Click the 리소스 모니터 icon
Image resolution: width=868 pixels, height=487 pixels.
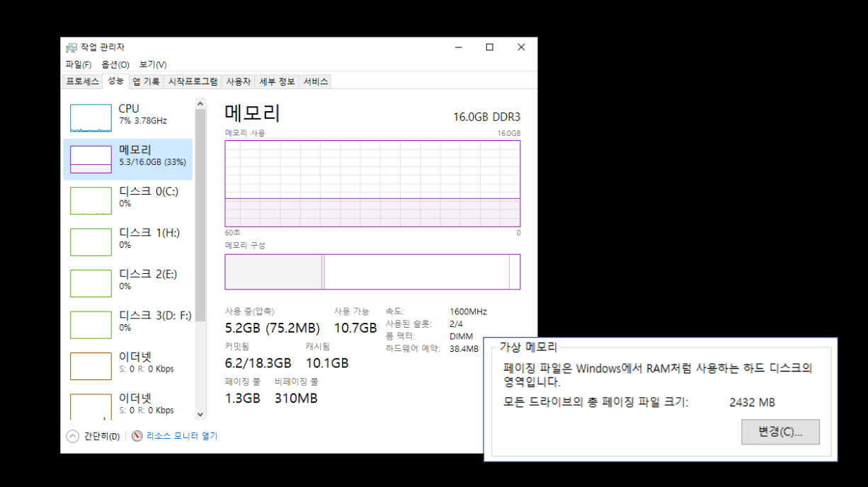(x=137, y=436)
